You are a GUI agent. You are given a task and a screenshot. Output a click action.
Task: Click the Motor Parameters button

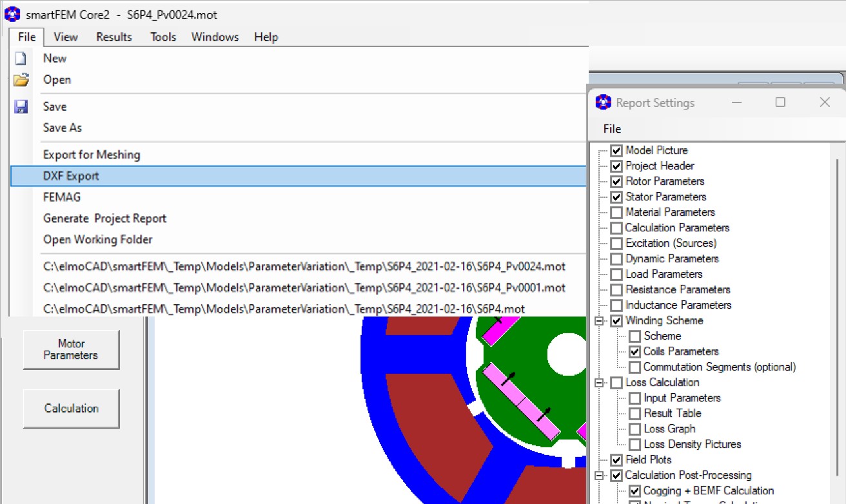71,349
